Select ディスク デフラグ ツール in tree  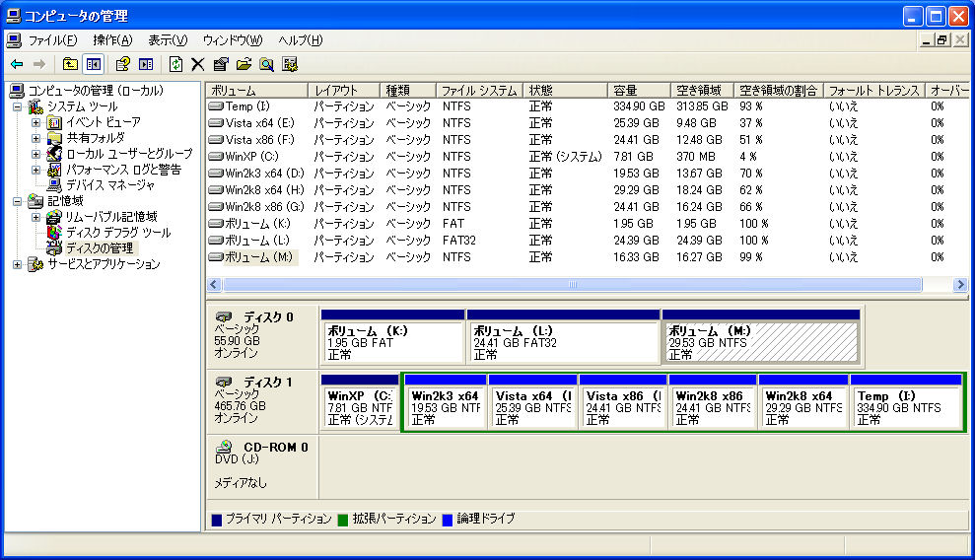(118, 233)
